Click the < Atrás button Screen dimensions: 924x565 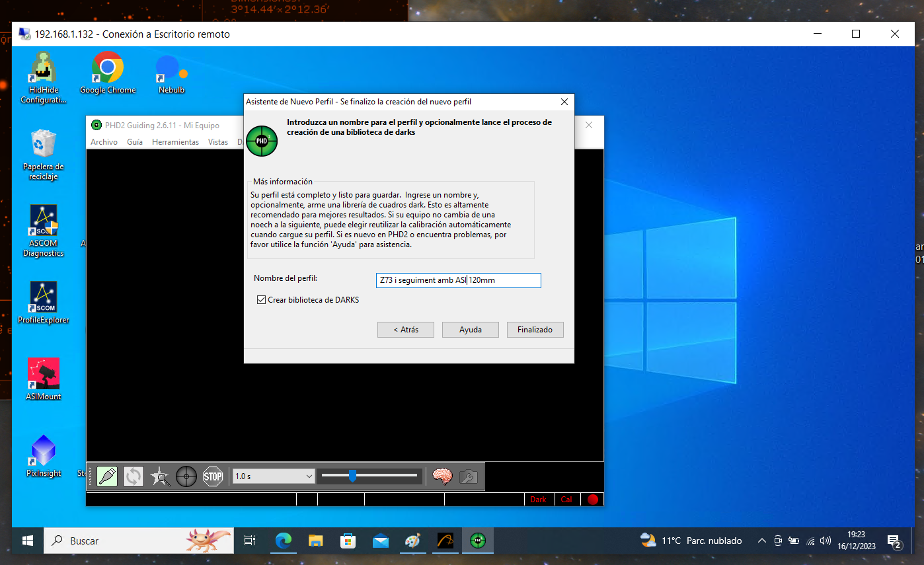(406, 330)
